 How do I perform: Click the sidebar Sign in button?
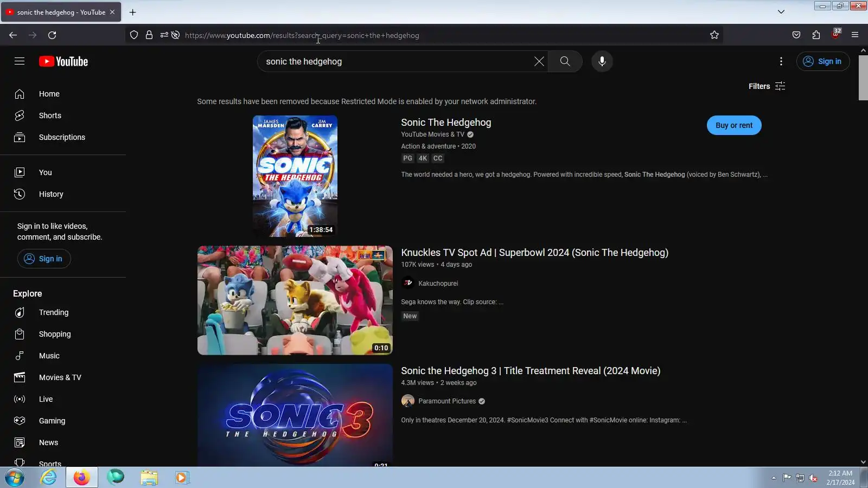click(44, 259)
